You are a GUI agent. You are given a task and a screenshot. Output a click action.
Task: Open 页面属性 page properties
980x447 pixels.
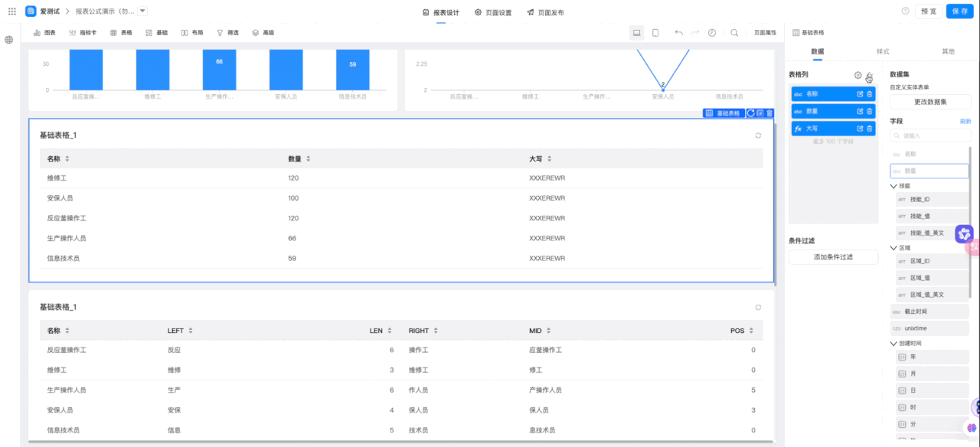(765, 33)
